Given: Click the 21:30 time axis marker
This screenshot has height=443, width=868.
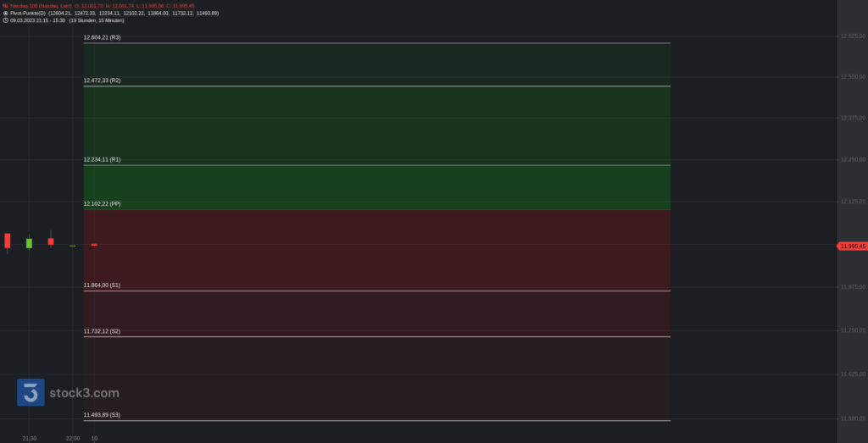Looking at the screenshot, I should (30, 439).
